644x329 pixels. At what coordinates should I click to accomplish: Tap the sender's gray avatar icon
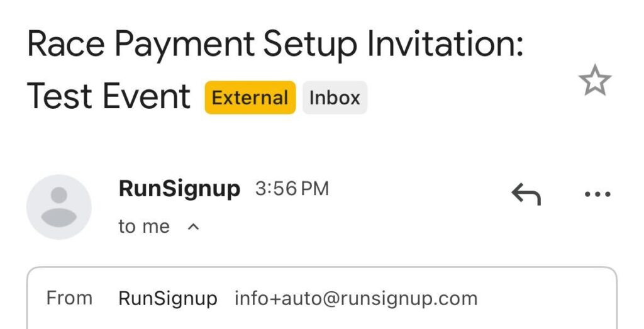[58, 207]
